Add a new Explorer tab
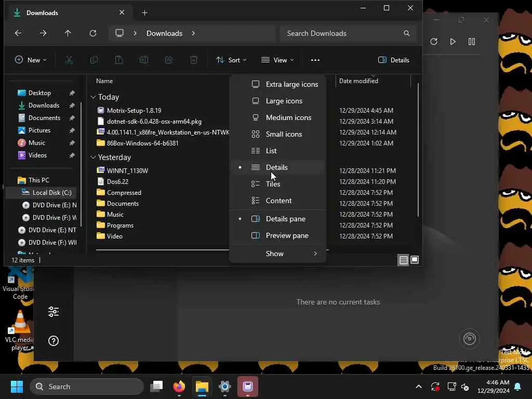The image size is (532, 399). tap(144, 13)
